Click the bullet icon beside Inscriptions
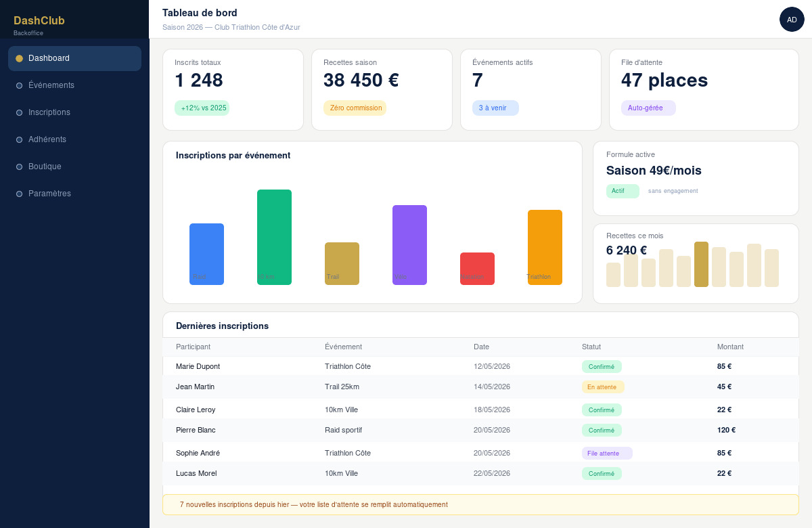The image size is (812, 528). (19, 112)
